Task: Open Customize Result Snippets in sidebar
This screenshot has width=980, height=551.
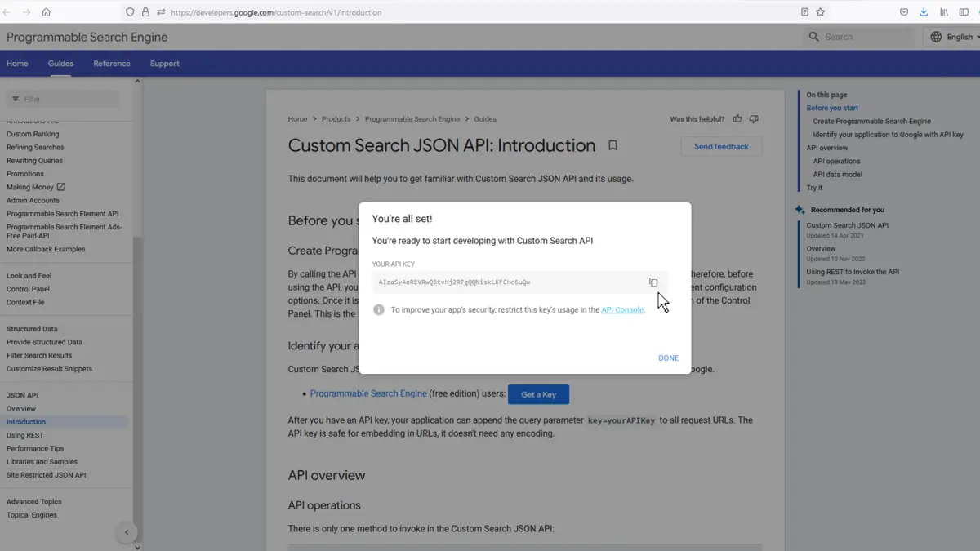Action: pos(49,369)
